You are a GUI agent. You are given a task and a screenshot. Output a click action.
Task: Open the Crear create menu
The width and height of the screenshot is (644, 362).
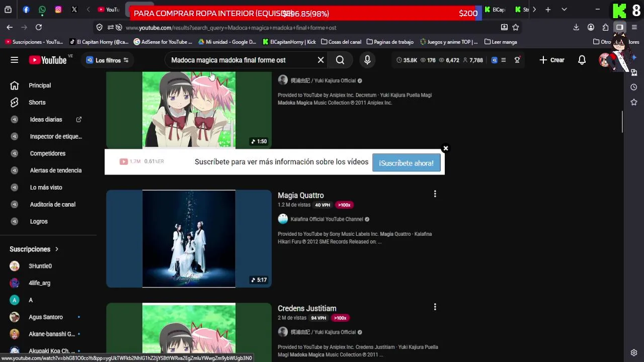coord(552,60)
